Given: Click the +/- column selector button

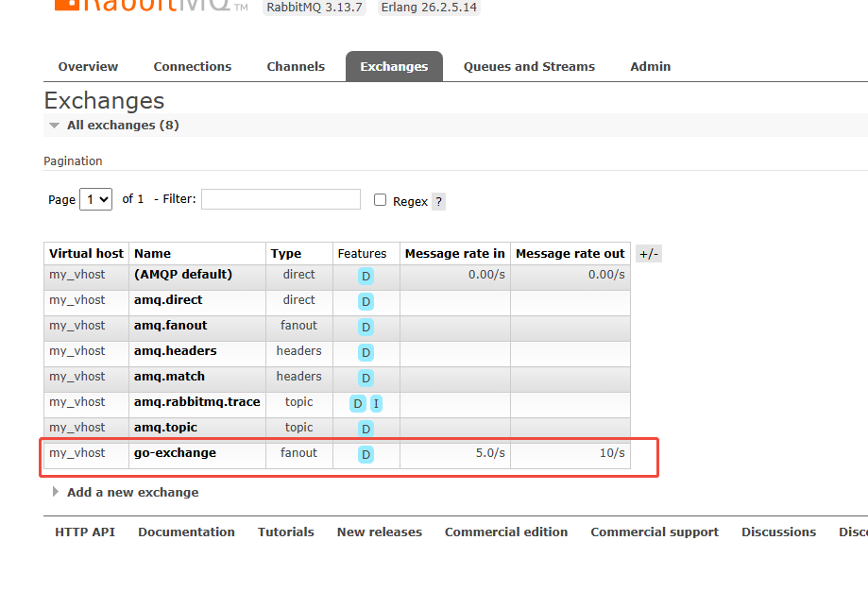Looking at the screenshot, I should (648, 254).
